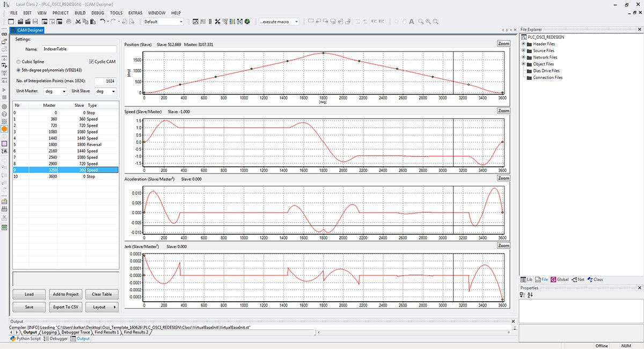This screenshot has height=349, width=644.
Task: Click the first magnifier zoom icon in toolbar
Action: click(x=421, y=21)
